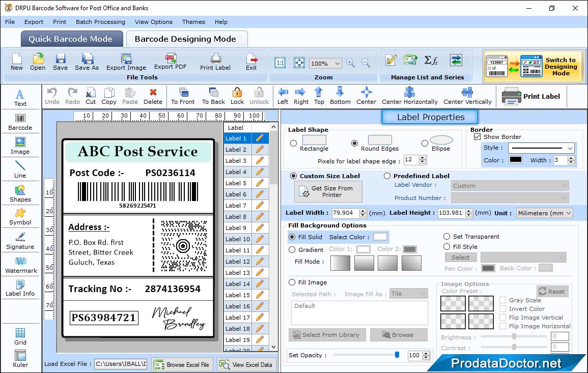
Task: Open Label Info tool
Action: point(20,289)
